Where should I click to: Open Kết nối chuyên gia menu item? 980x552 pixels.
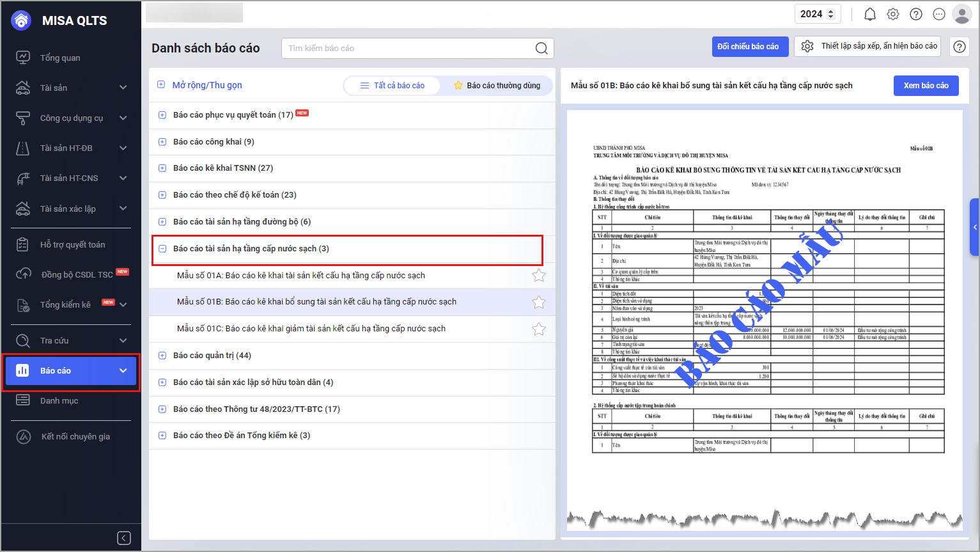tap(75, 436)
